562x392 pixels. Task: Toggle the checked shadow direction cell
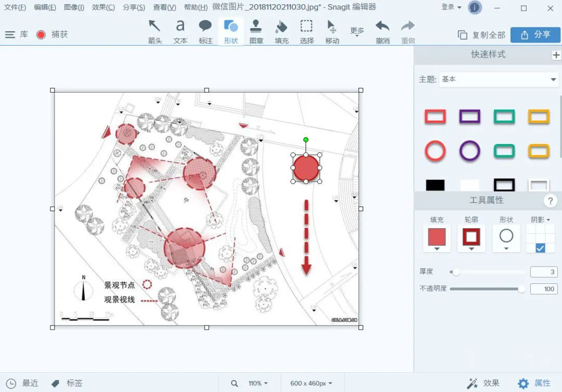point(540,248)
